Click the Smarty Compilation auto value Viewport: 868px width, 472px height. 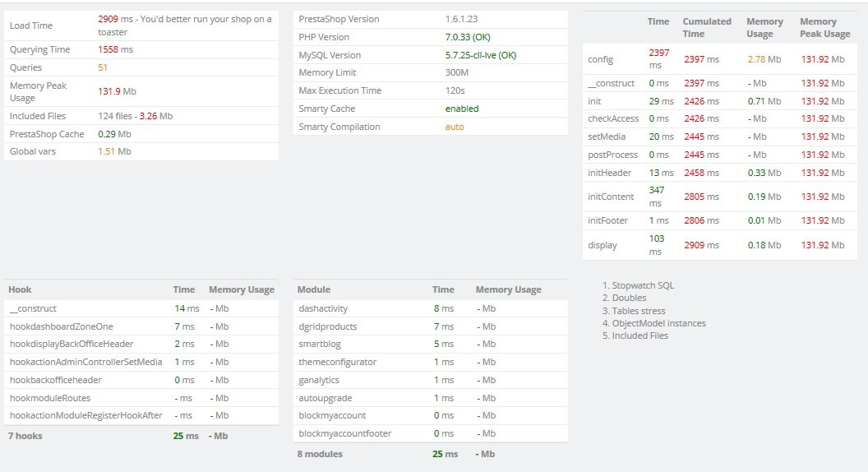(455, 127)
